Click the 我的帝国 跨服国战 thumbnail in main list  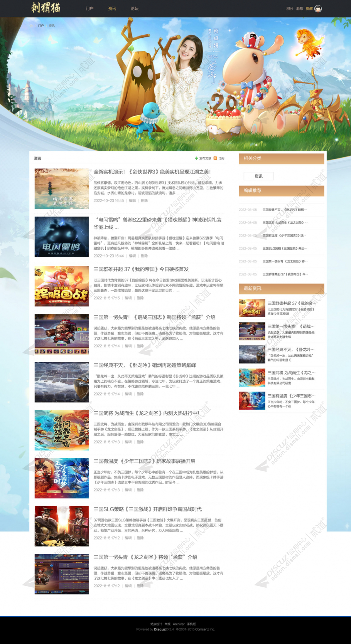click(x=62, y=286)
